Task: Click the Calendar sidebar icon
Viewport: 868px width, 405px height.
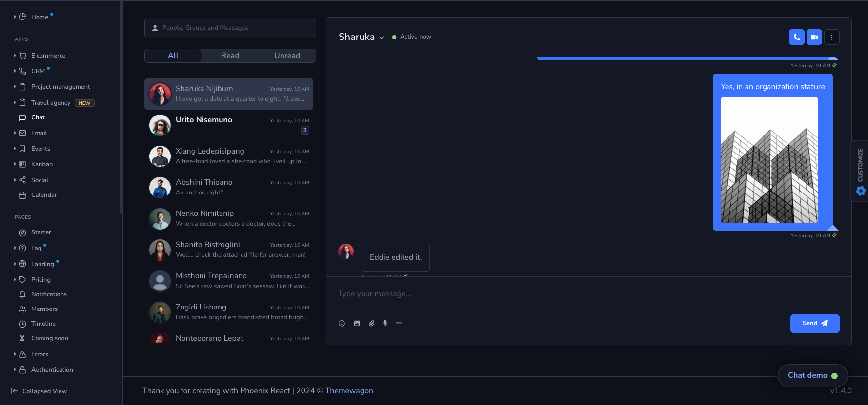Action: coord(22,195)
